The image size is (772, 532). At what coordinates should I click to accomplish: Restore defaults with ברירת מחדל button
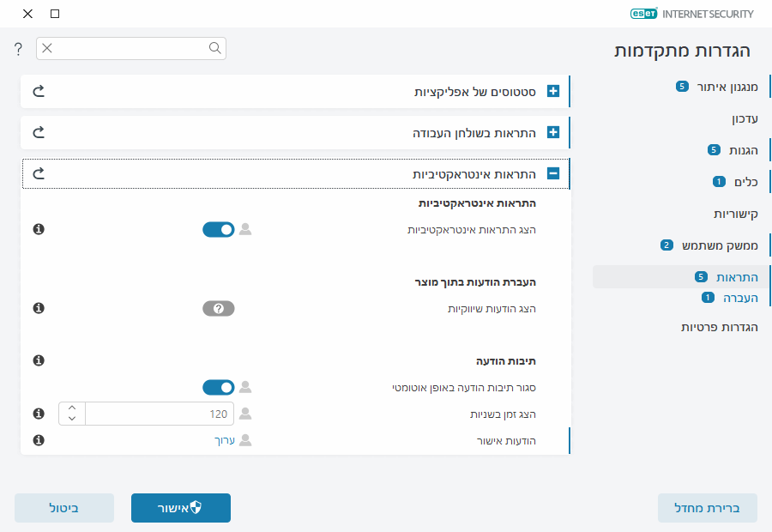tap(707, 508)
